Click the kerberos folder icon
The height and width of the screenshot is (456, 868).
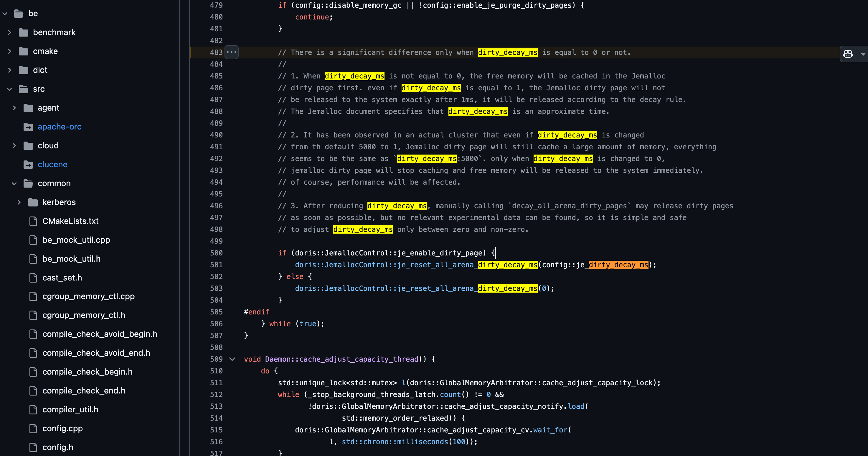click(x=33, y=202)
